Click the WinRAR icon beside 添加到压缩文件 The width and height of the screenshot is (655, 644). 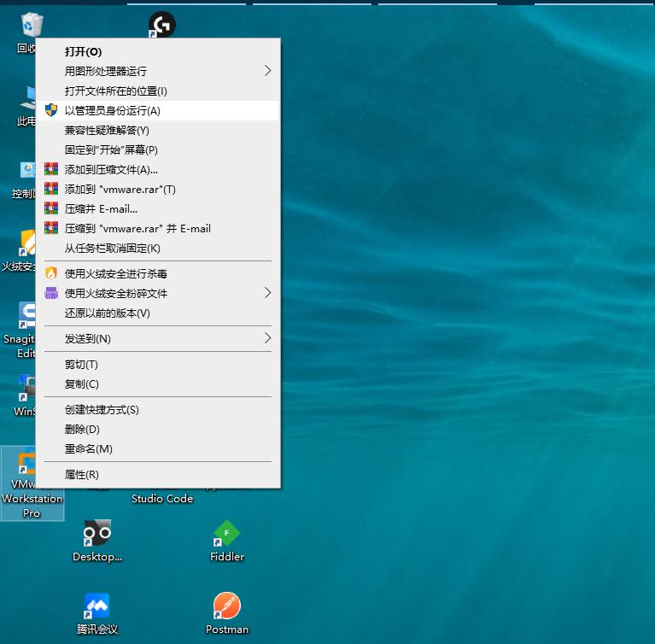coord(51,169)
